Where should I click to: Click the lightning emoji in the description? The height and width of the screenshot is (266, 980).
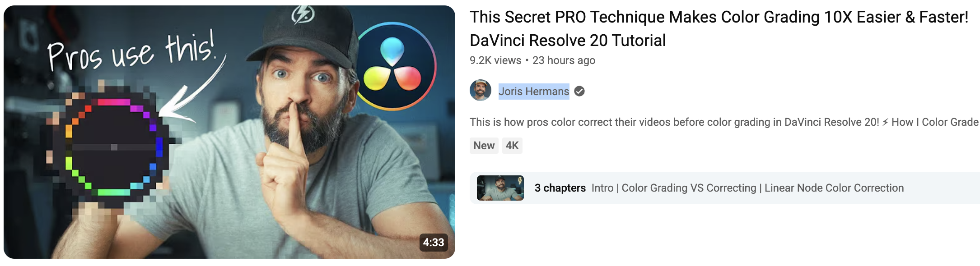coord(885,122)
